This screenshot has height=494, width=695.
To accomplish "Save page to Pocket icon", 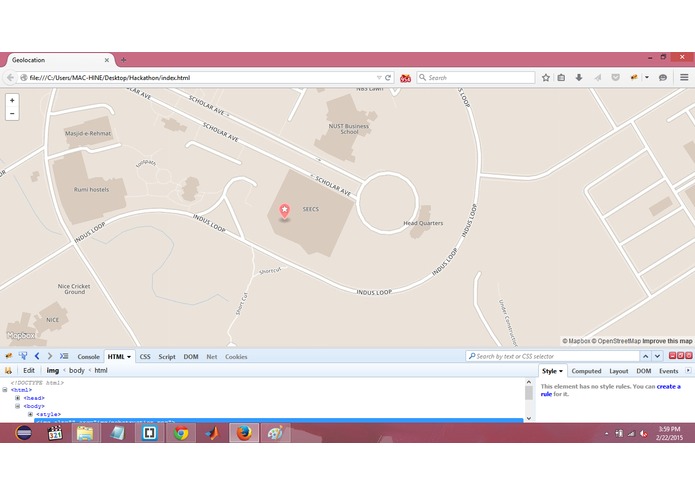I will coord(615,78).
